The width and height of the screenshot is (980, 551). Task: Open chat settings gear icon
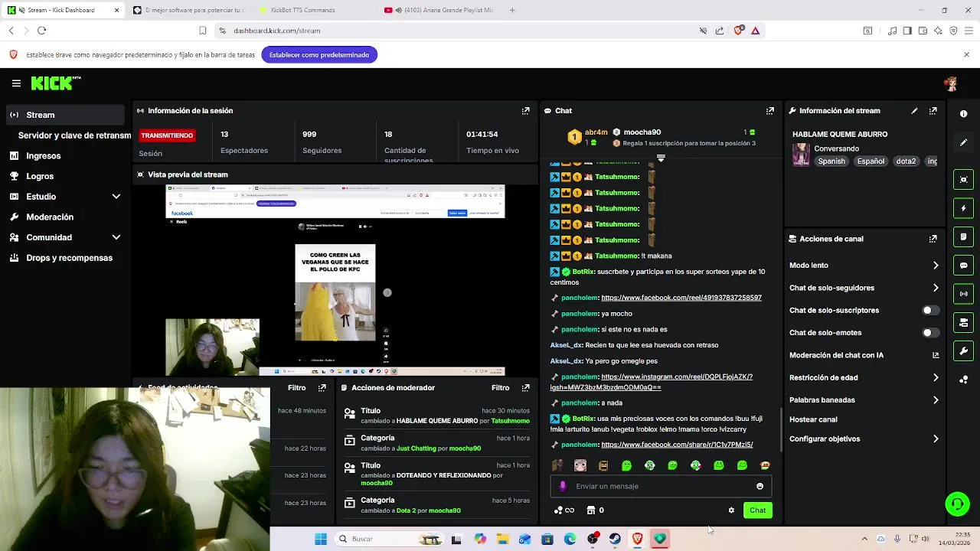tap(731, 510)
